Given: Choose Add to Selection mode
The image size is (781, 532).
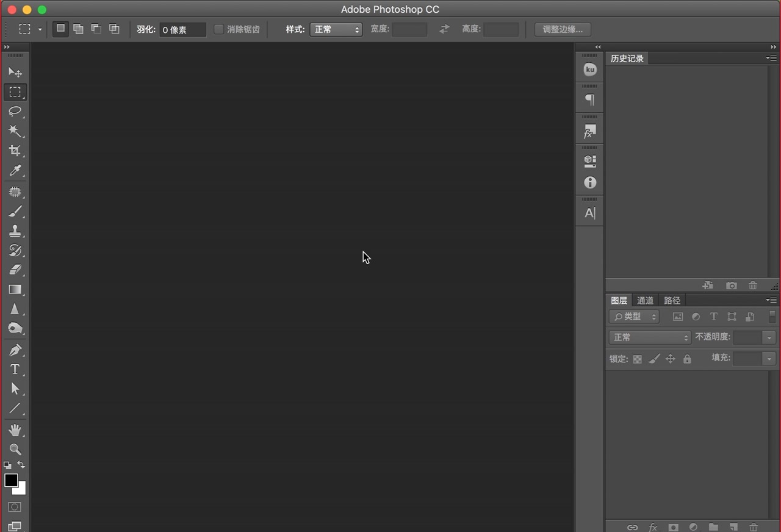Looking at the screenshot, I should coord(78,29).
